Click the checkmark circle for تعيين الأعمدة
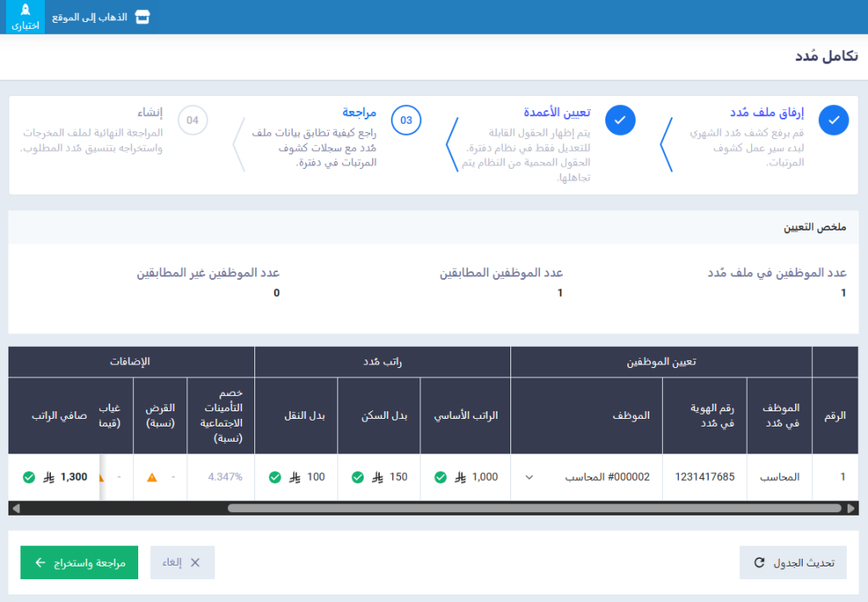 620,120
